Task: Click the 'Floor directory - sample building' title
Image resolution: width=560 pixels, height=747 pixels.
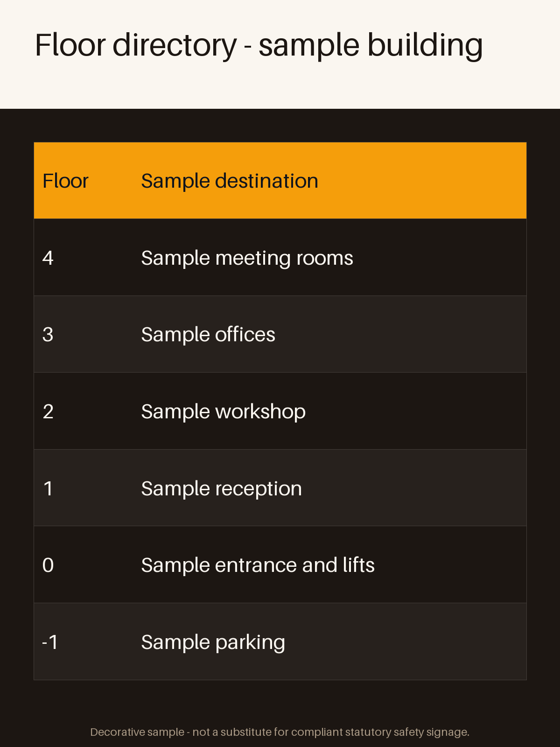Action: [x=259, y=45]
